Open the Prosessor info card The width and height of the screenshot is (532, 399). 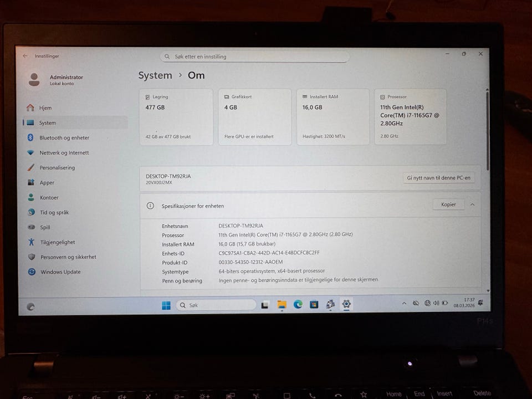coord(411,117)
